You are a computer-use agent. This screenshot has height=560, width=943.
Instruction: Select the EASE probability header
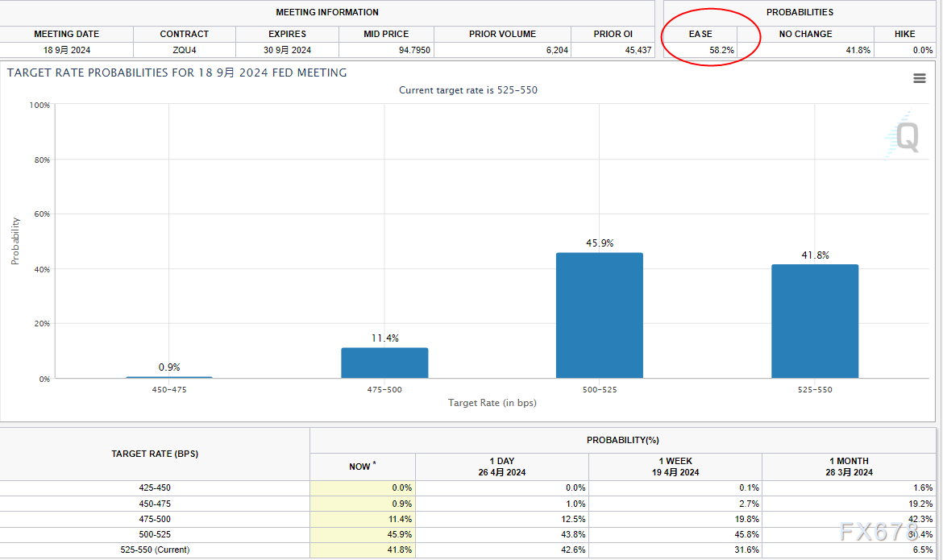(x=700, y=34)
